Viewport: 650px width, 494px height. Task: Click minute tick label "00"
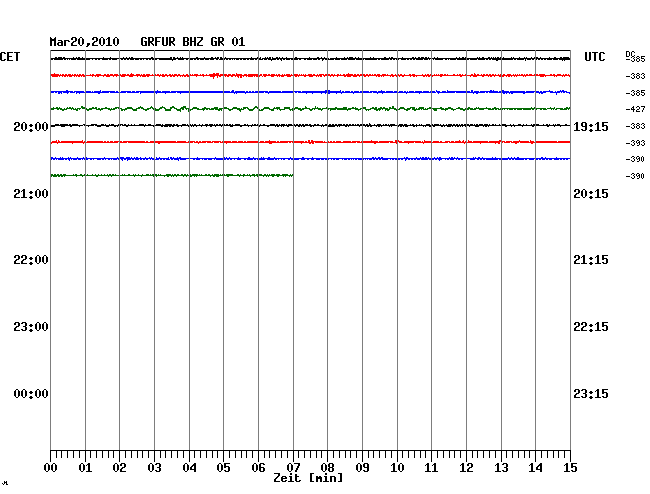[x=51, y=468]
